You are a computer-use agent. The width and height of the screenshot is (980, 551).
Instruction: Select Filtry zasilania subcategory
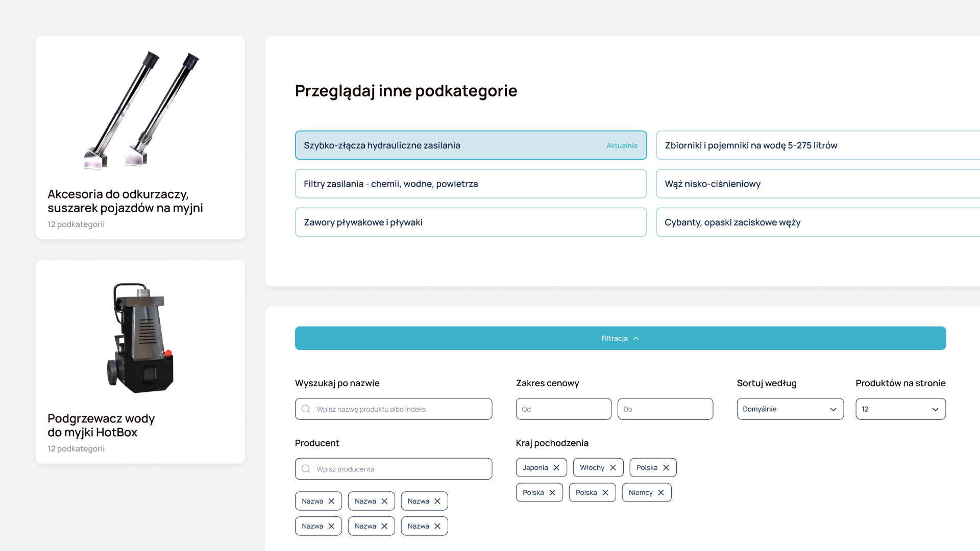[x=471, y=184]
